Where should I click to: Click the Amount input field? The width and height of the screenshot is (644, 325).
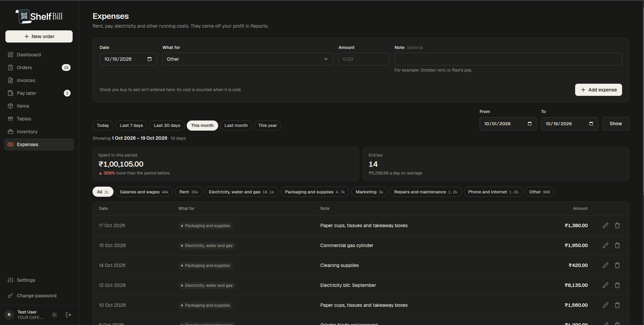[364, 59]
